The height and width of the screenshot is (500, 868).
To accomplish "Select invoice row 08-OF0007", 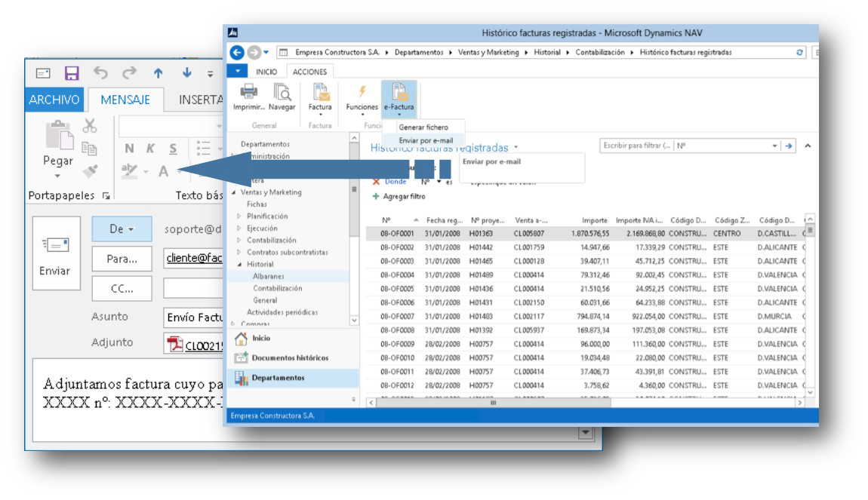I will [x=586, y=317].
